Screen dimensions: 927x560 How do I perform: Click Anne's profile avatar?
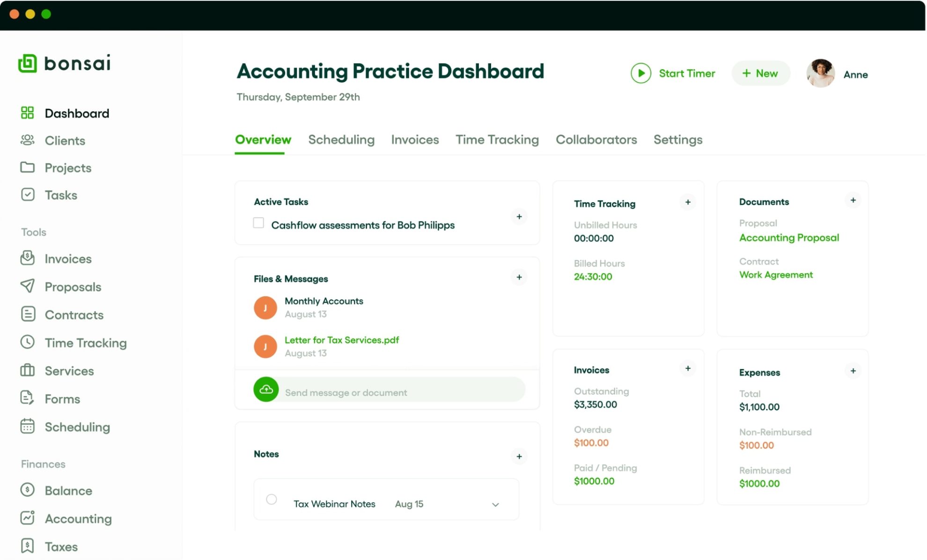tap(820, 73)
